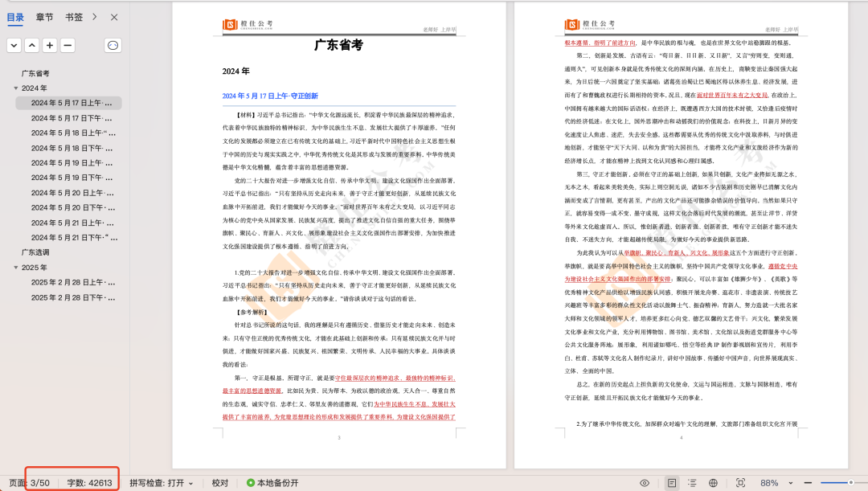Click the plus button to promote heading level
Image resolution: width=868 pixels, height=491 pixels.
tap(50, 45)
